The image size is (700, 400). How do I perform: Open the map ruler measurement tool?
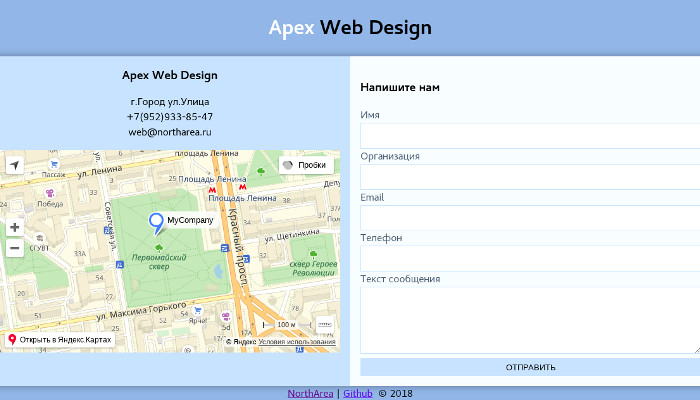(x=325, y=325)
